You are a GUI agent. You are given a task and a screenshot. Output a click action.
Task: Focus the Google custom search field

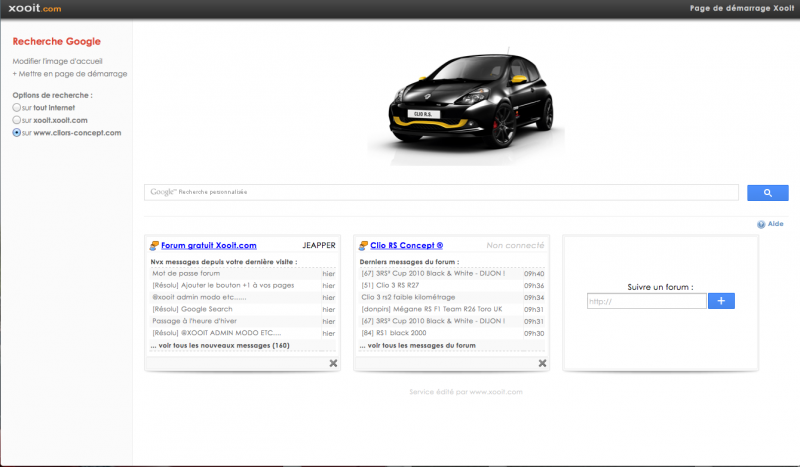[441, 192]
